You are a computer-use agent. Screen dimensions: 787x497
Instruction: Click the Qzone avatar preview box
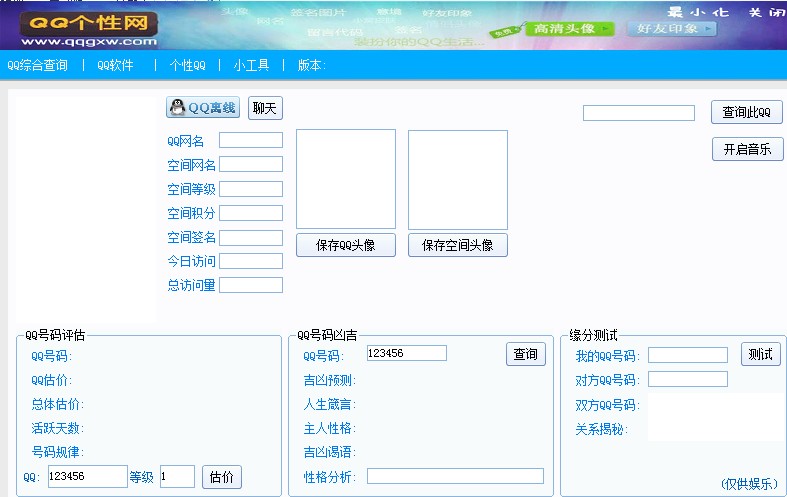point(458,180)
